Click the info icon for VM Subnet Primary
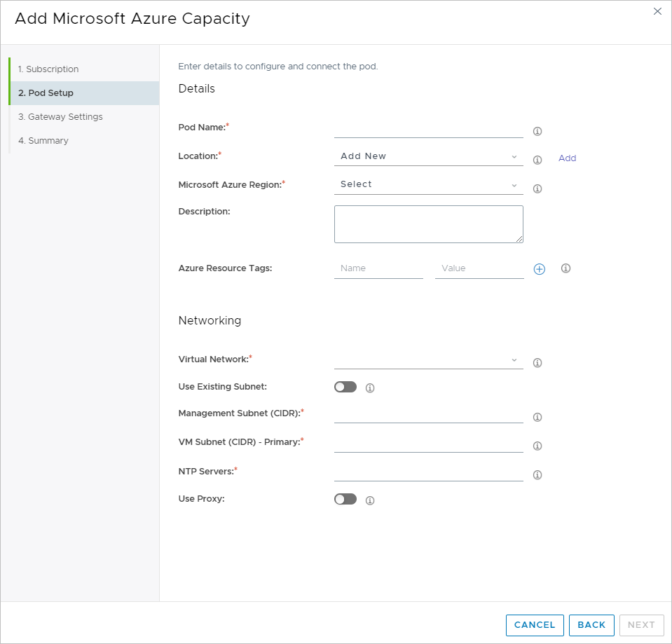672x644 pixels. pyautogui.click(x=537, y=446)
